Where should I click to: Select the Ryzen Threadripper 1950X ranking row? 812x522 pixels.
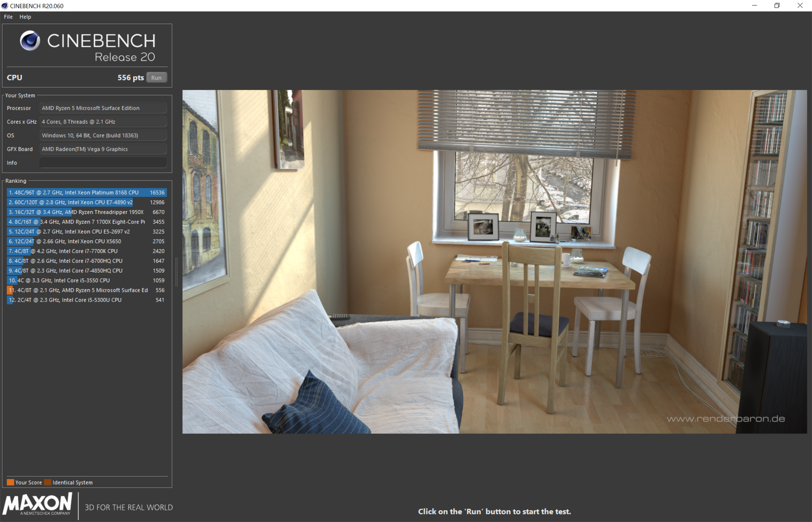point(86,212)
